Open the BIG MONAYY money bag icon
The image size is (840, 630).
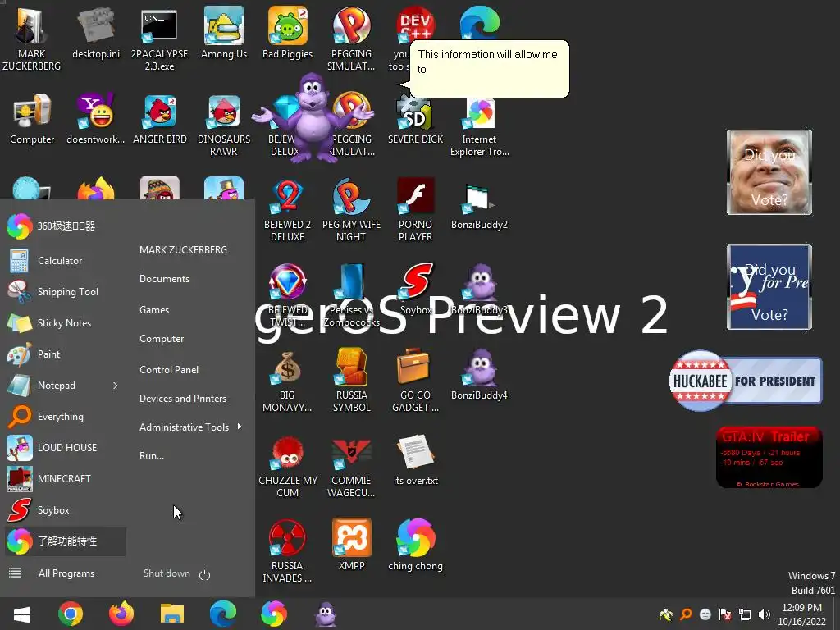tap(288, 381)
